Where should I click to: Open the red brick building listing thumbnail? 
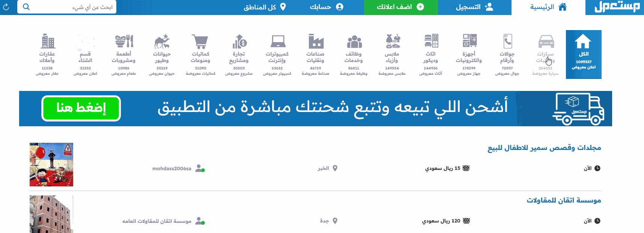[51, 214]
